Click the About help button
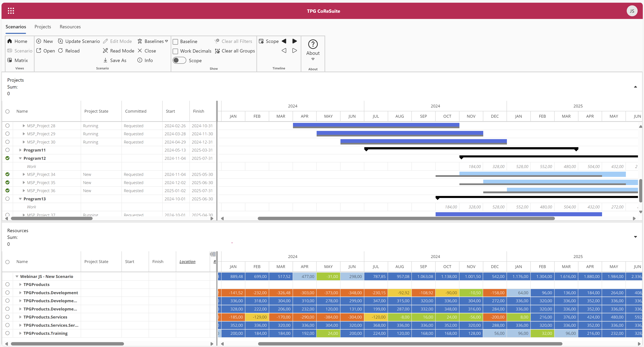The height and width of the screenshot is (347, 644). 313,44
